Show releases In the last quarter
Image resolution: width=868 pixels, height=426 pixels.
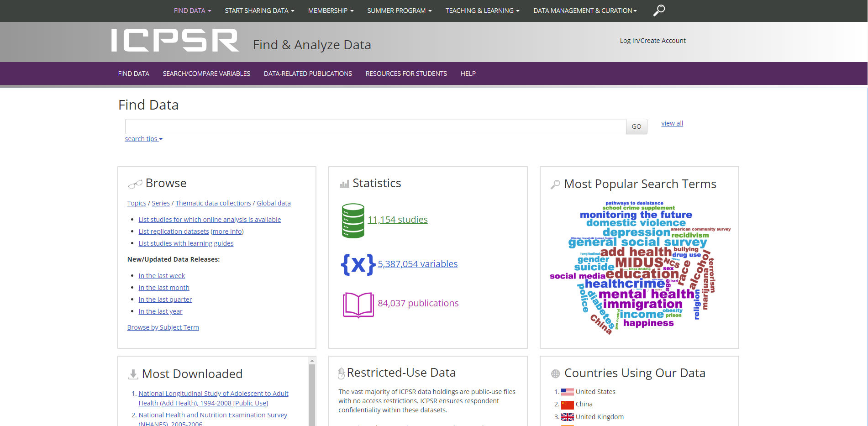[165, 300]
